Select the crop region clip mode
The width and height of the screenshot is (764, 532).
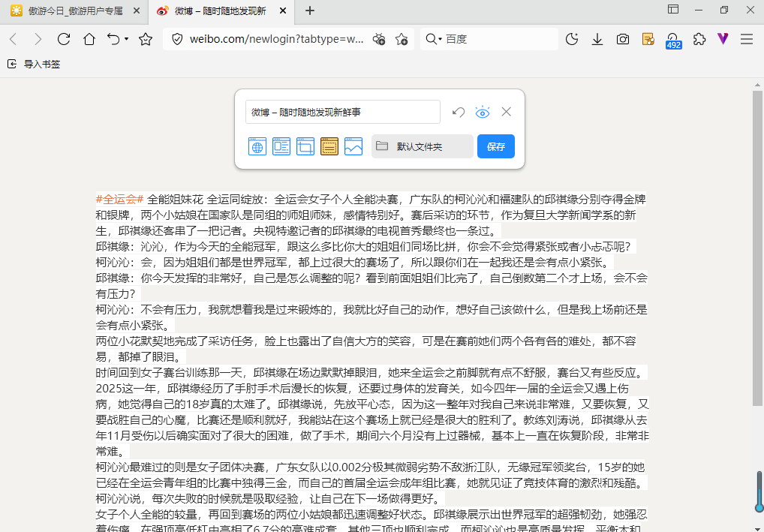coord(305,146)
